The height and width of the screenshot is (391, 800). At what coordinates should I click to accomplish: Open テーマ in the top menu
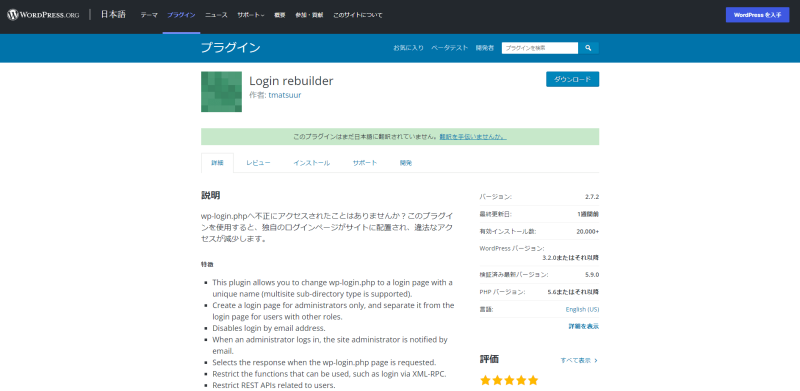point(149,15)
